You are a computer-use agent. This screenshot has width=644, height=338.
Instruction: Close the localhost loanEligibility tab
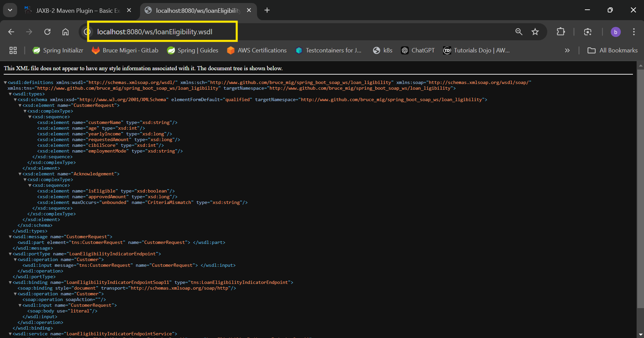click(x=249, y=10)
